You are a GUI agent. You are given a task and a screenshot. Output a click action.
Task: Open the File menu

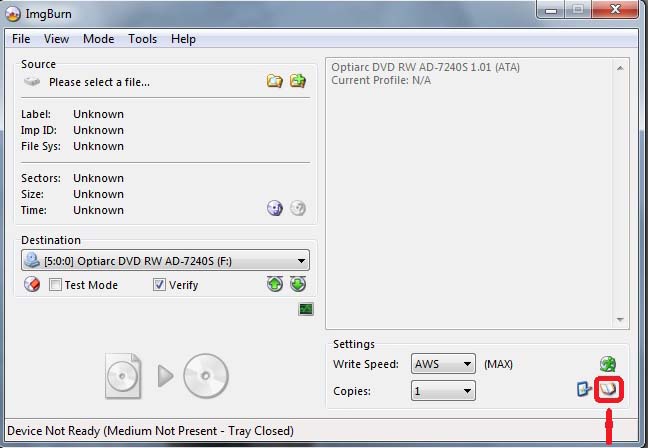21,39
